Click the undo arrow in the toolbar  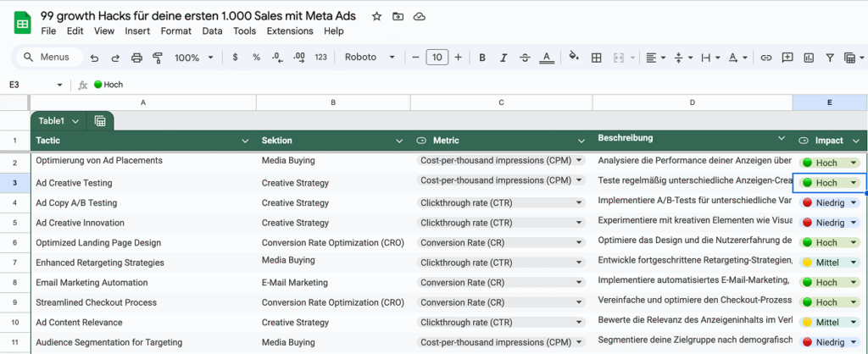coord(94,58)
